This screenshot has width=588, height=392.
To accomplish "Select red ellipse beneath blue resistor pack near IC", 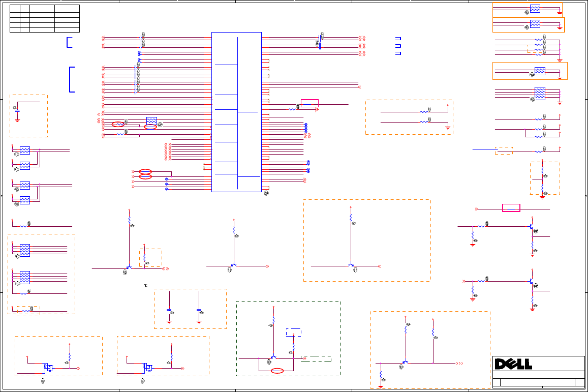I will [150, 127].
